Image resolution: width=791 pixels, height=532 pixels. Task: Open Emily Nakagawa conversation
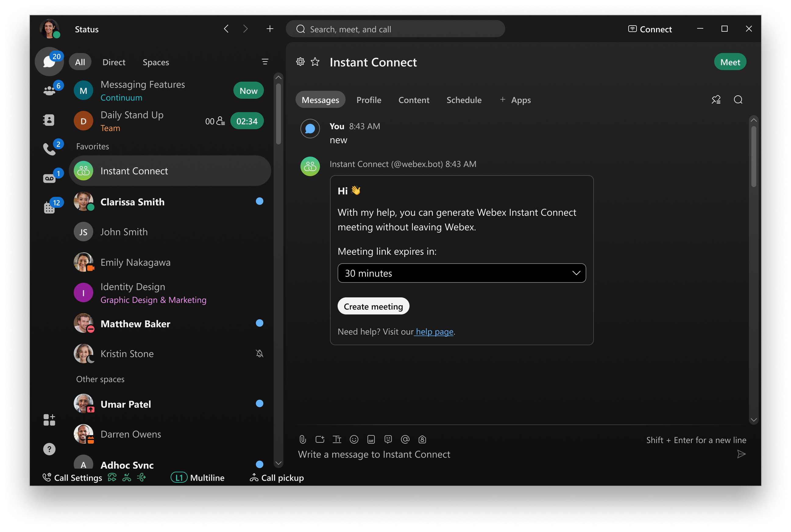point(170,262)
